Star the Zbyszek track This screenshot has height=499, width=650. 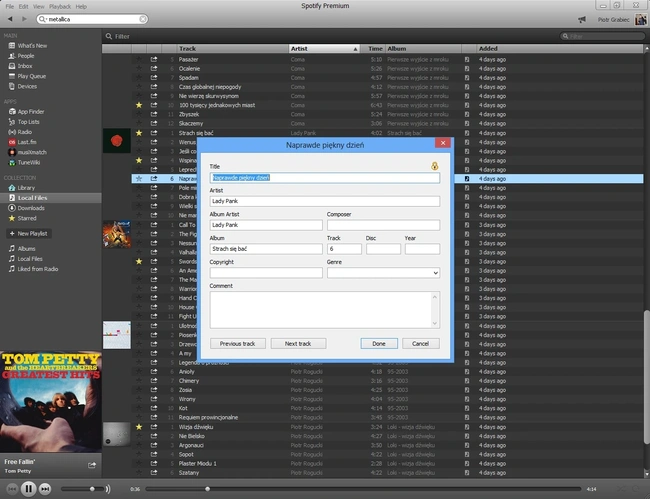tap(139, 114)
